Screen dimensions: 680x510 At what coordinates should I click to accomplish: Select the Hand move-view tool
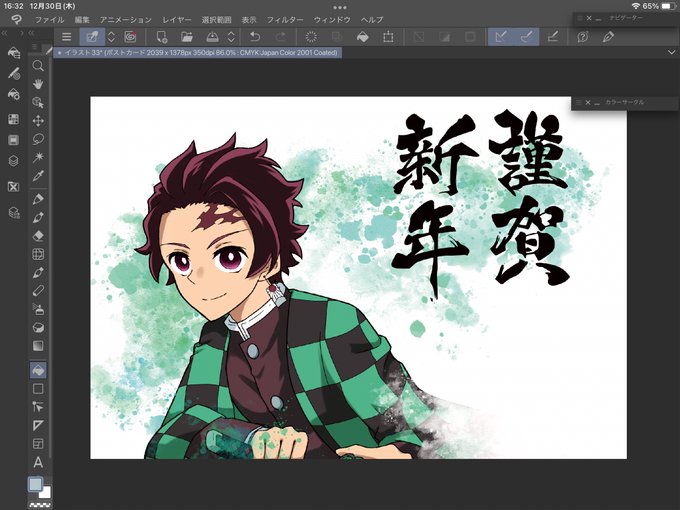(x=38, y=84)
